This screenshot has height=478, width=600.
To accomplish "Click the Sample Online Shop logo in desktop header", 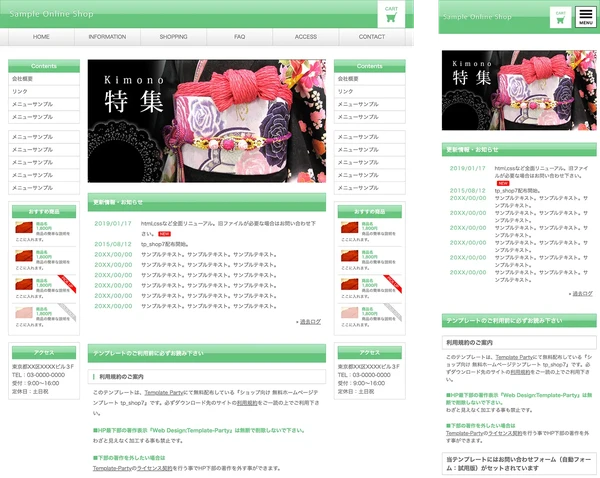I will (51, 14).
